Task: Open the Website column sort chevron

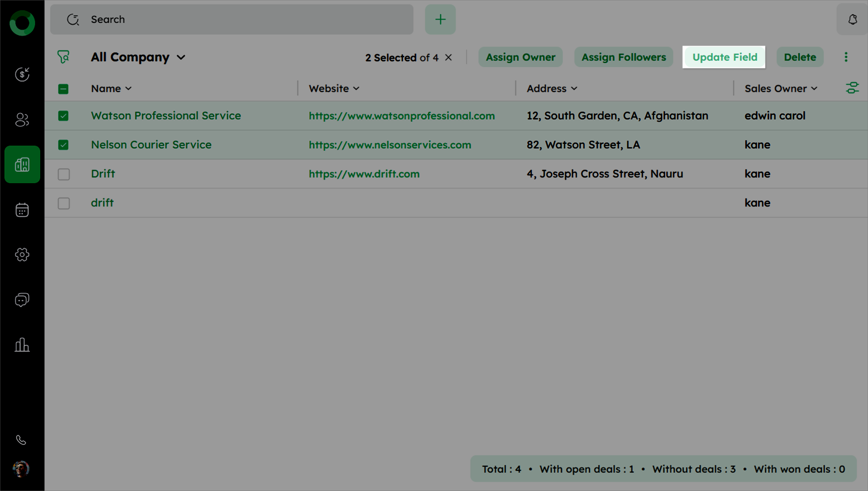Action: pyautogui.click(x=356, y=89)
